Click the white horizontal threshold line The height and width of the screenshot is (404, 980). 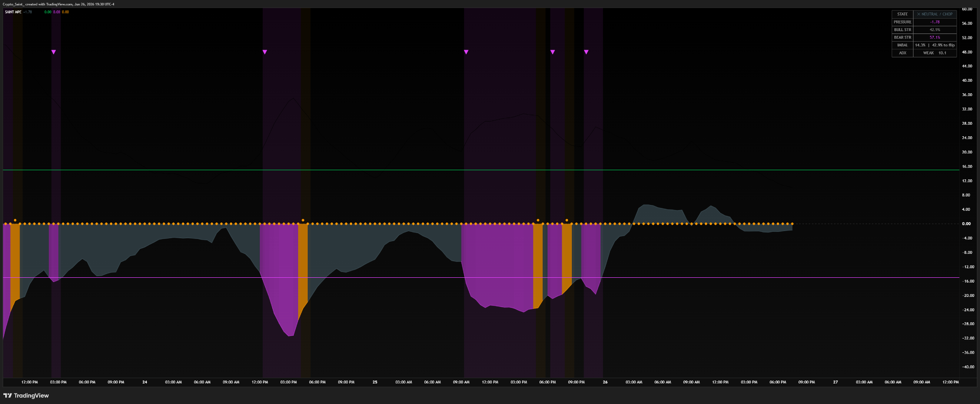pos(481,170)
